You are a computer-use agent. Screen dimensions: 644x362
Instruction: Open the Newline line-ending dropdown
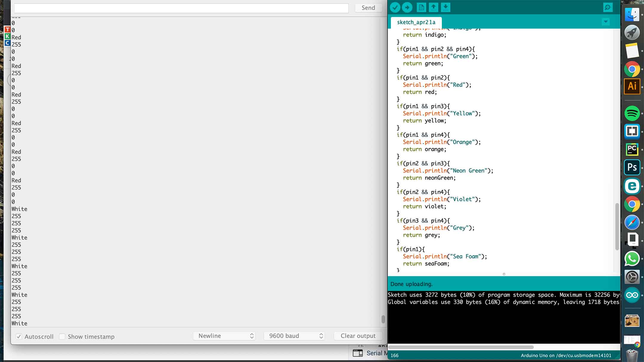tap(224, 336)
